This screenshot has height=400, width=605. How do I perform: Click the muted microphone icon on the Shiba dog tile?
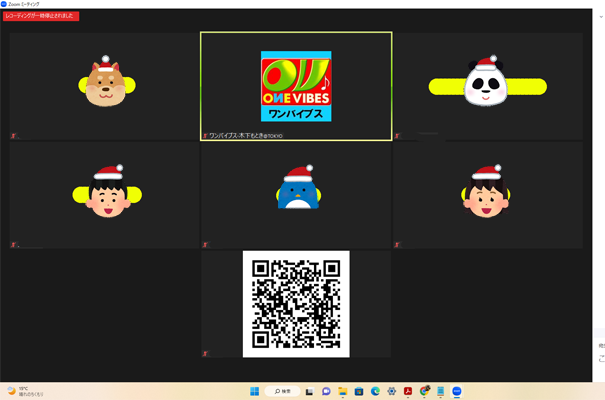tap(14, 136)
